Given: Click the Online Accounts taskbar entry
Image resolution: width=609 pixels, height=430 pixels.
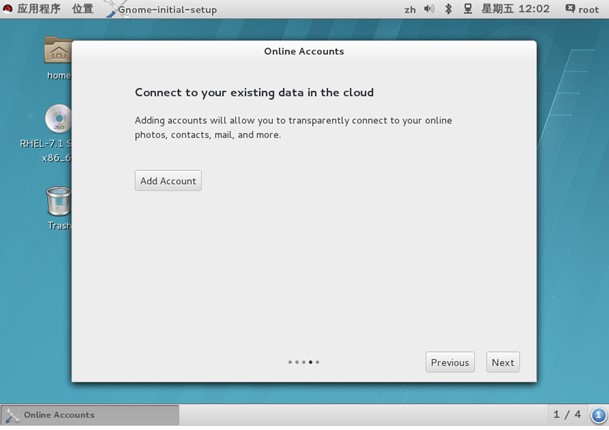Looking at the screenshot, I should 90,415.
